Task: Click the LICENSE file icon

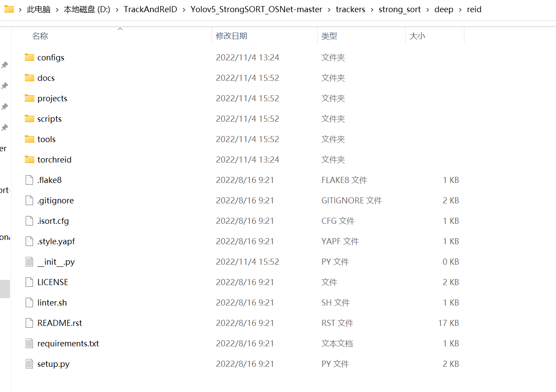Action: pyautogui.click(x=30, y=282)
